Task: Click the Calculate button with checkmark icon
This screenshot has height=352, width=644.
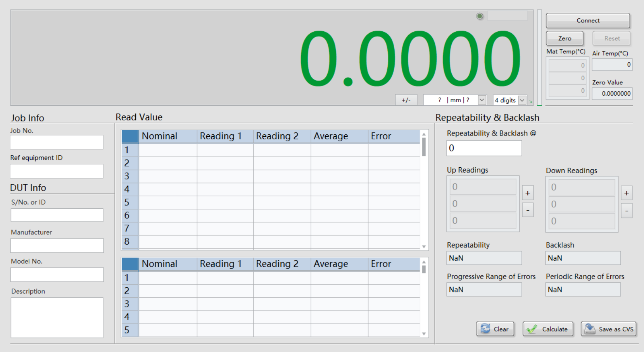Action: (547, 329)
